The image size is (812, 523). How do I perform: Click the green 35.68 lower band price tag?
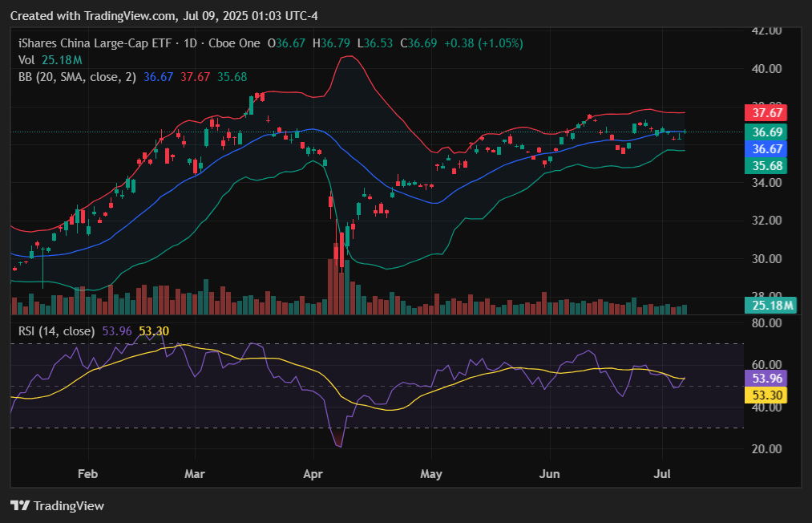pos(766,166)
